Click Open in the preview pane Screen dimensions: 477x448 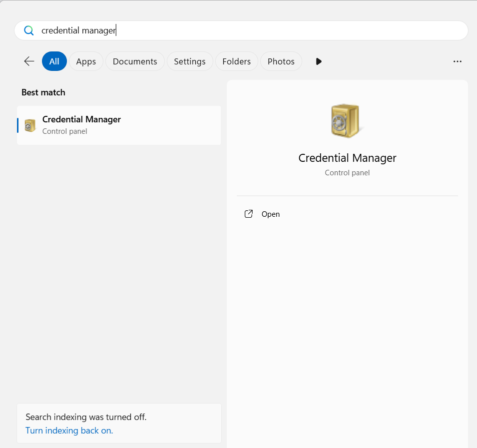270,214
